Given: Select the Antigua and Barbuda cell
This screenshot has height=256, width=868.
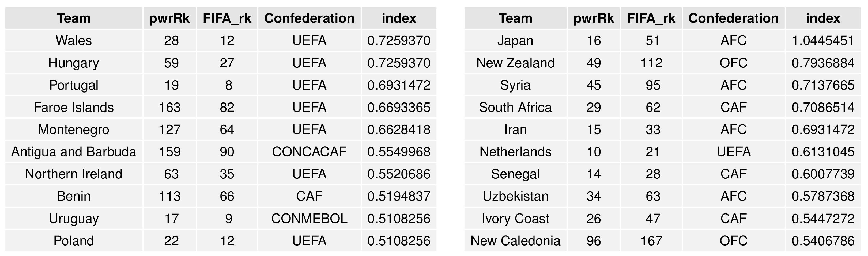Looking at the screenshot, I should pyautogui.click(x=73, y=152).
